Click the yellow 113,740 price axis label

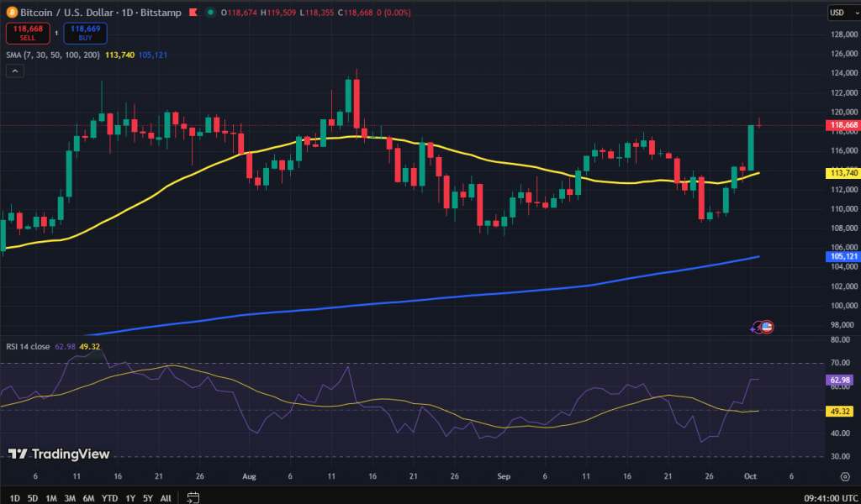[x=843, y=173]
